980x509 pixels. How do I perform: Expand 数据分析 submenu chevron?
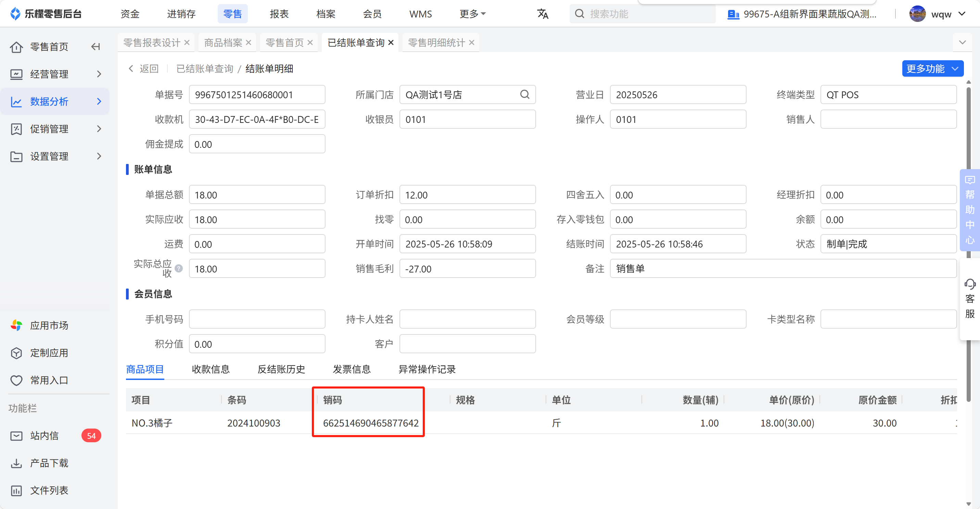coord(99,102)
